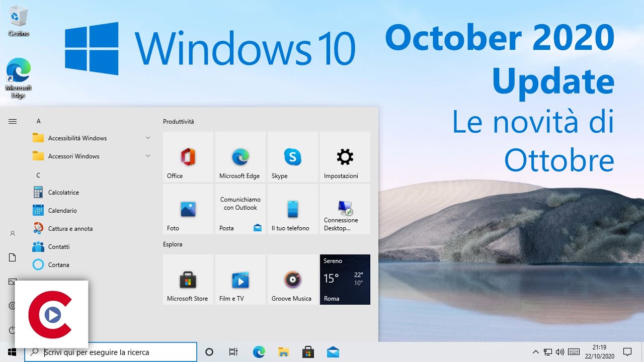Click the Esplora group heading
The width and height of the screenshot is (644, 362).
click(173, 244)
